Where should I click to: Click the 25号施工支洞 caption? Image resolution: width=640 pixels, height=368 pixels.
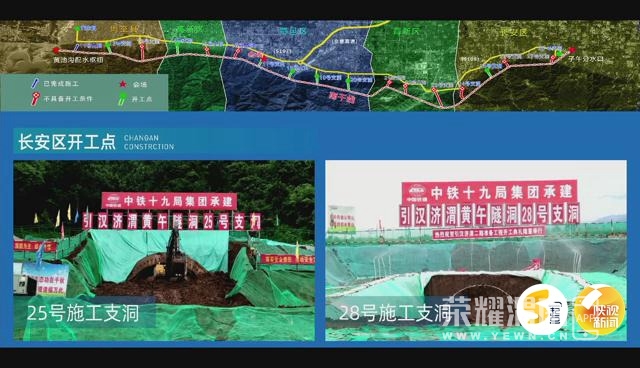coord(83,313)
